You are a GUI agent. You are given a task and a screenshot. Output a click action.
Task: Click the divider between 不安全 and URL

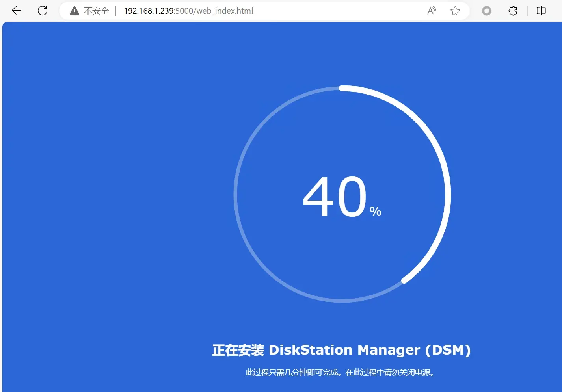[115, 11]
